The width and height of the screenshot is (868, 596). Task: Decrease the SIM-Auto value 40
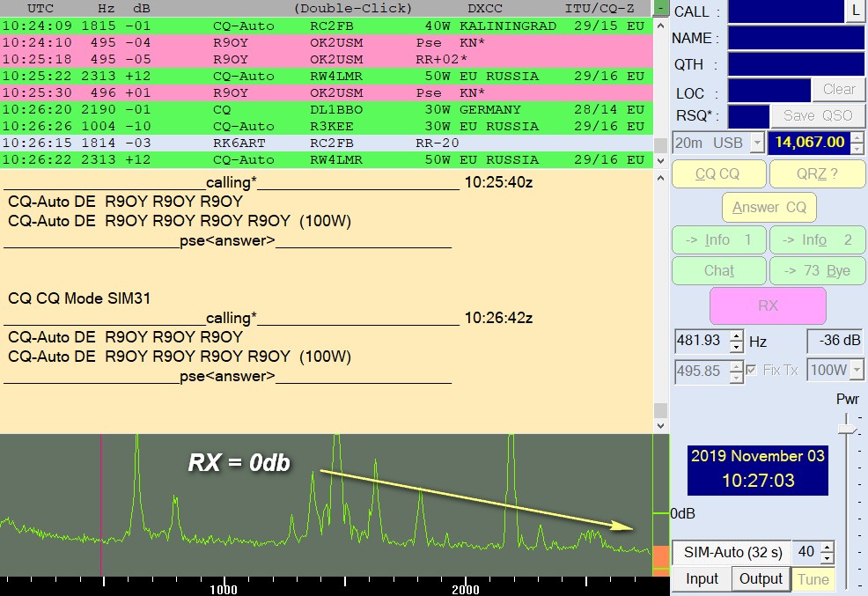(x=827, y=558)
